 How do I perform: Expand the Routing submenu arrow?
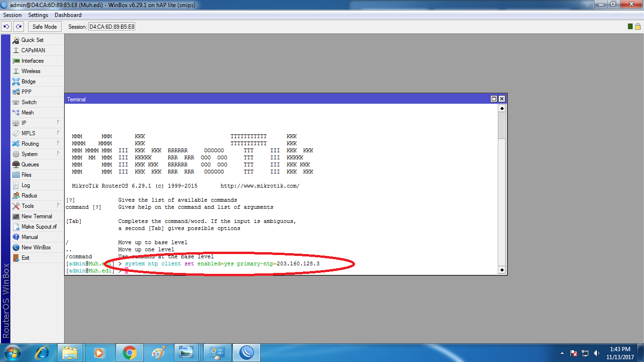58,143
